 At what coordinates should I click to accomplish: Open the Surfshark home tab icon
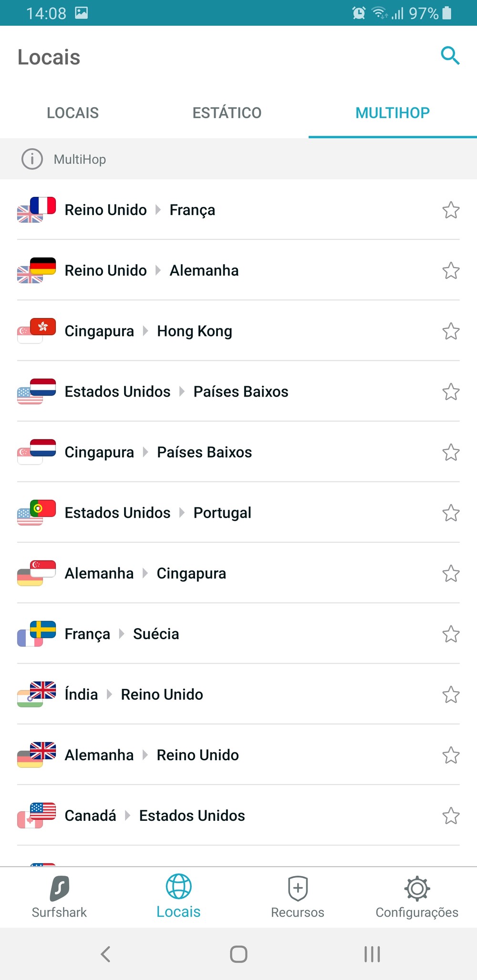tap(59, 888)
